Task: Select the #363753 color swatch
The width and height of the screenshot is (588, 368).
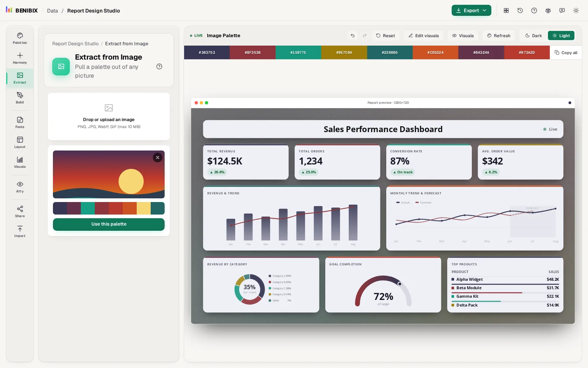Action: click(x=207, y=53)
